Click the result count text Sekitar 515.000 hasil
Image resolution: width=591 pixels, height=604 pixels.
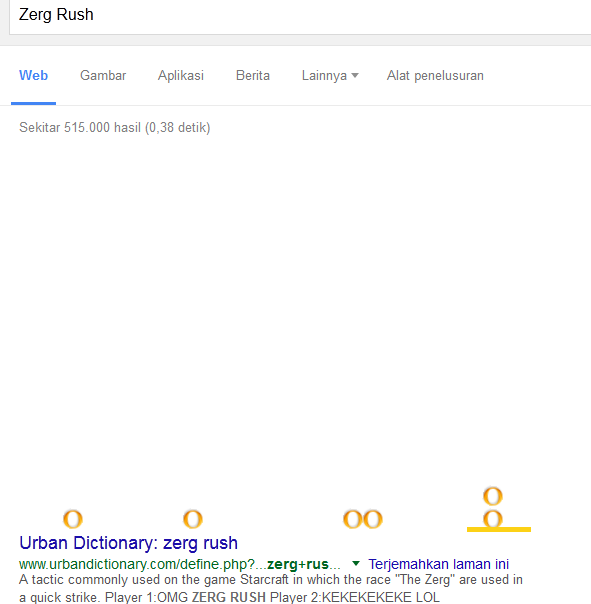tap(114, 128)
